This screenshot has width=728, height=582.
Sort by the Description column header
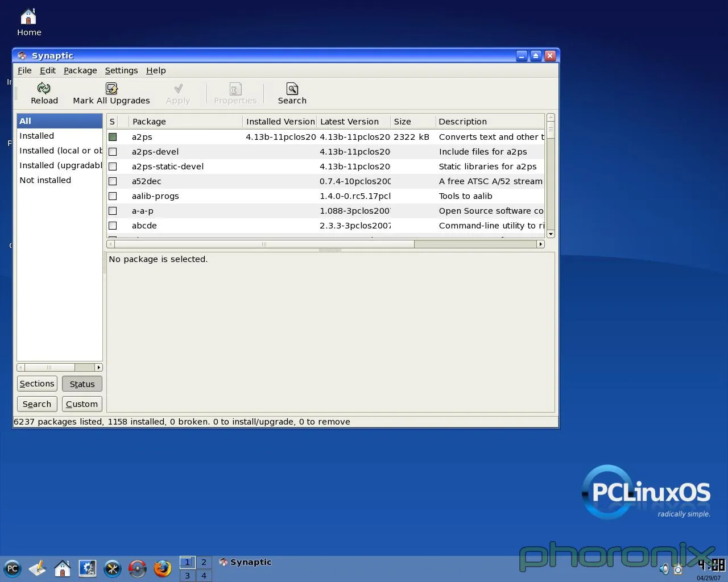(490, 122)
